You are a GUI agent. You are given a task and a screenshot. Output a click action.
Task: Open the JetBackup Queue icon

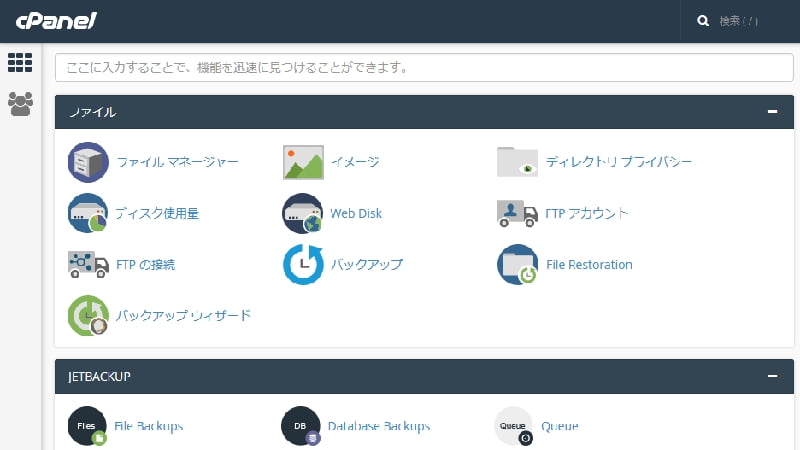(514, 426)
